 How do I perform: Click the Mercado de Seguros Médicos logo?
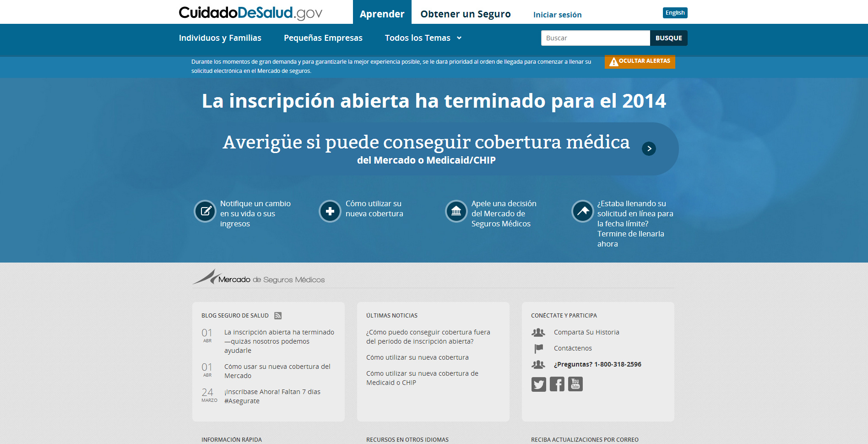click(x=259, y=277)
